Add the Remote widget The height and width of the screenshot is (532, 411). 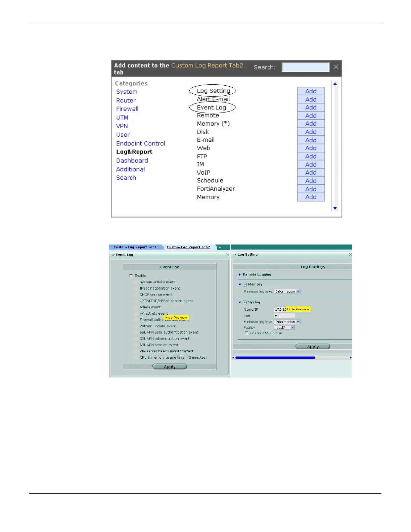pyautogui.click(x=311, y=116)
